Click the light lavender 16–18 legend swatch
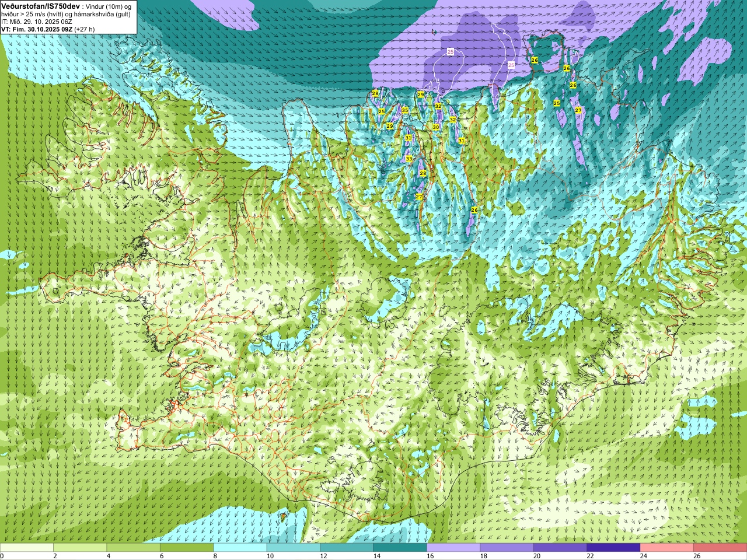 [x=453, y=548]
